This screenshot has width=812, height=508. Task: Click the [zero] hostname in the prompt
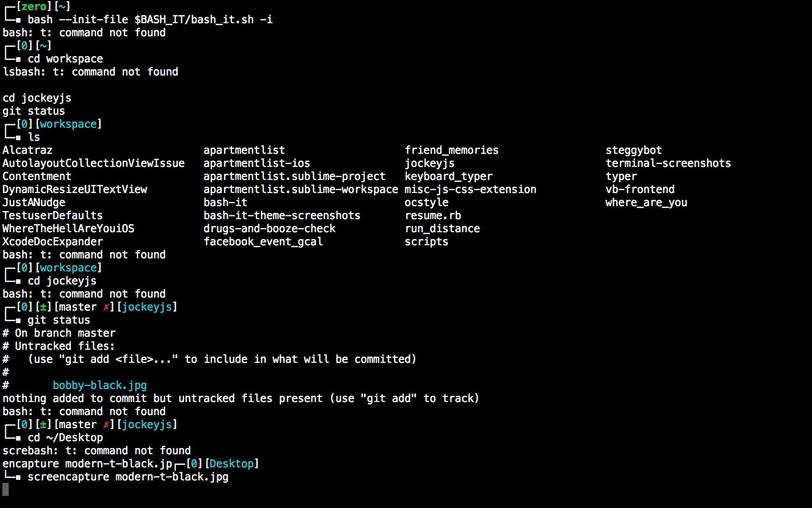[34, 7]
